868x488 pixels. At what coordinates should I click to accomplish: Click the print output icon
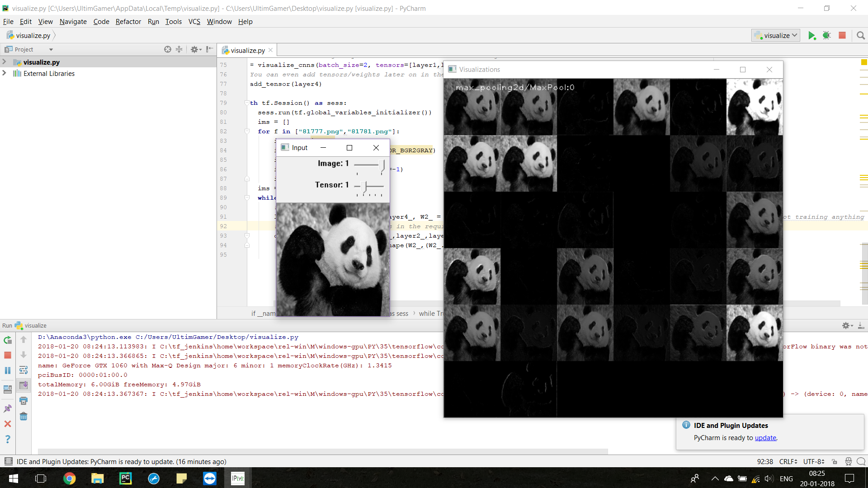click(24, 401)
